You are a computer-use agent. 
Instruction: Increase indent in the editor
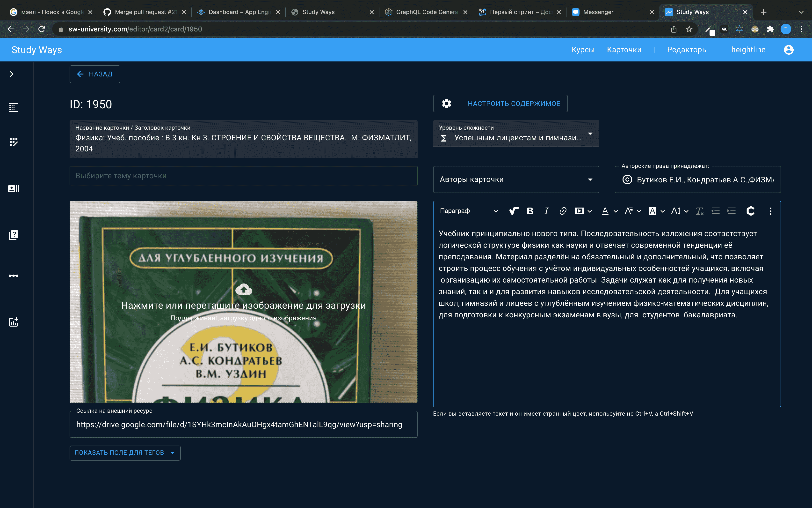[732, 211]
